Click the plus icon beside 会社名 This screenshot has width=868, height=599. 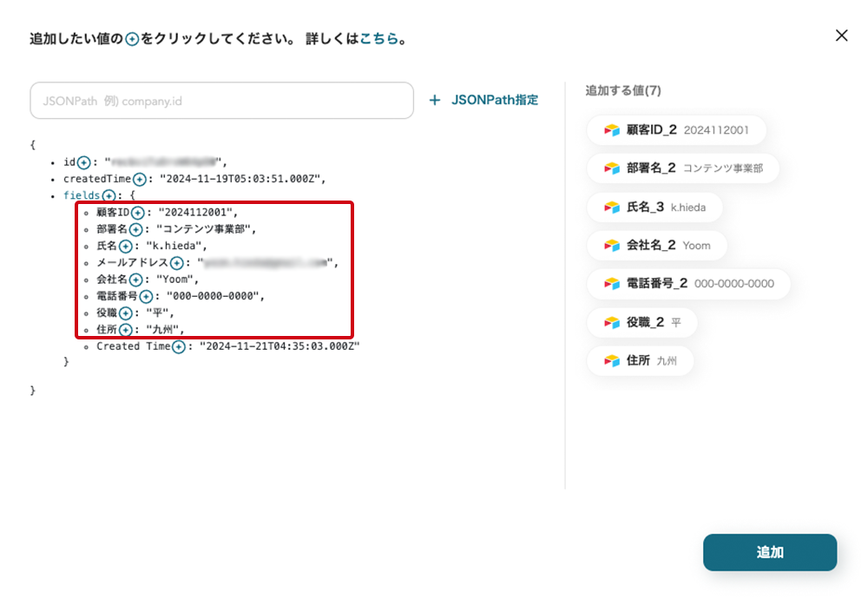click(136, 280)
